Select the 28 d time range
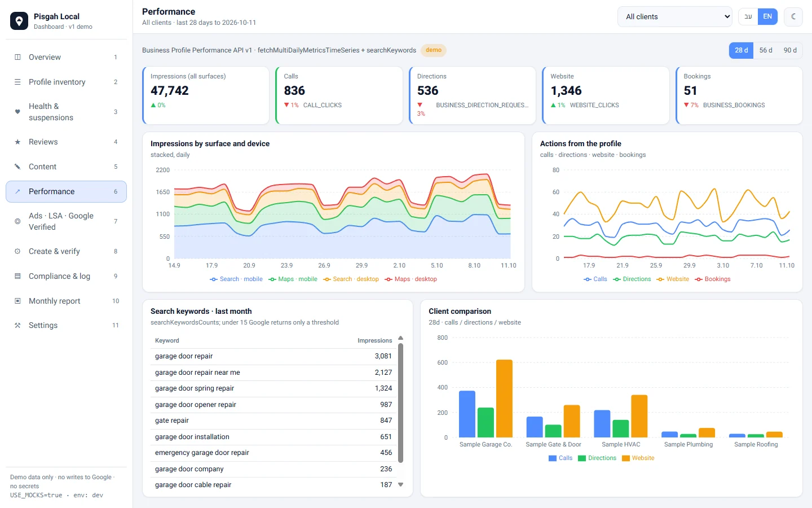The height and width of the screenshot is (508, 812). 742,50
